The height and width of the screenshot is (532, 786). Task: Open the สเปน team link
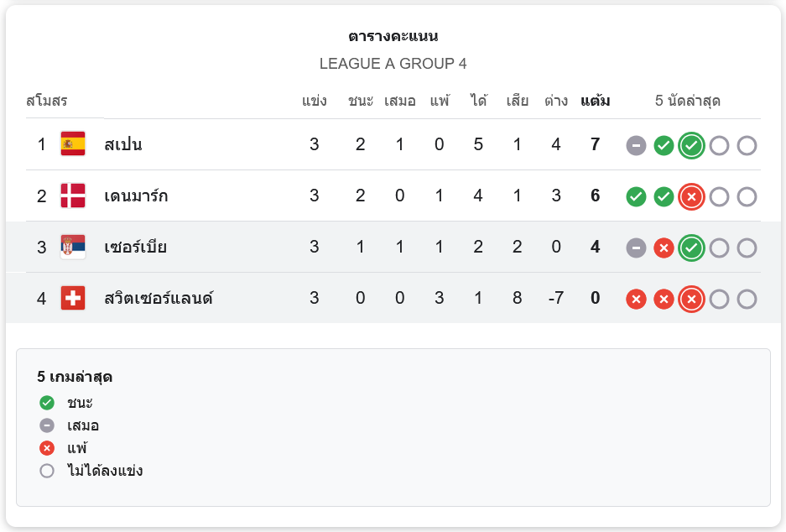(x=123, y=144)
